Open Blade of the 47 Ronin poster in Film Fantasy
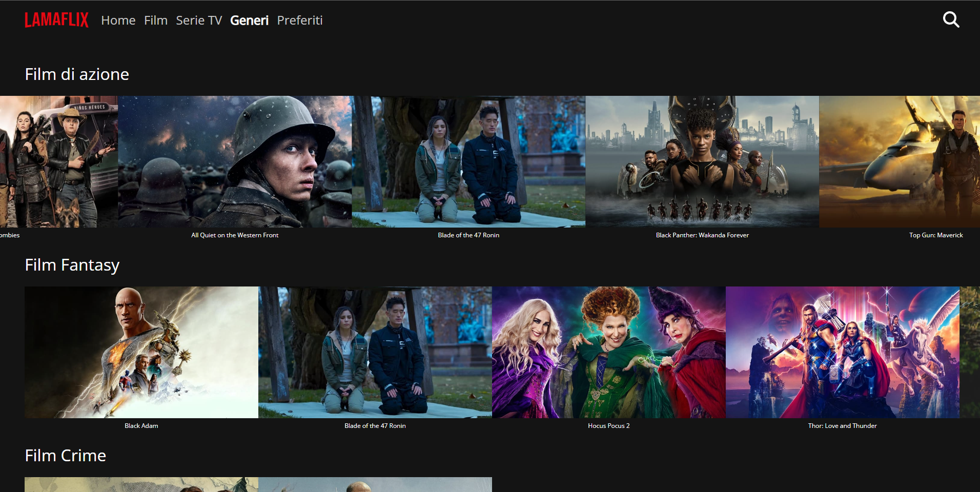This screenshot has width=980, height=492. (x=375, y=352)
